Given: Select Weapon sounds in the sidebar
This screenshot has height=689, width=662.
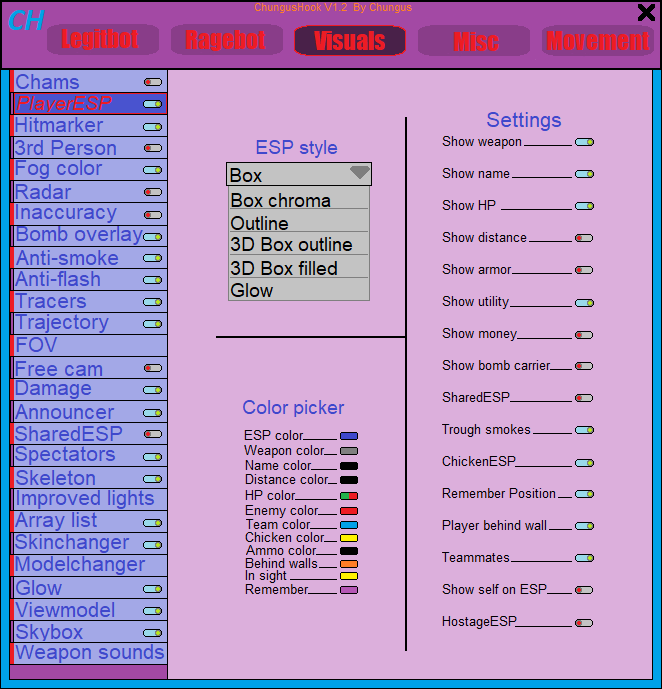Looking at the screenshot, I should [x=89, y=653].
